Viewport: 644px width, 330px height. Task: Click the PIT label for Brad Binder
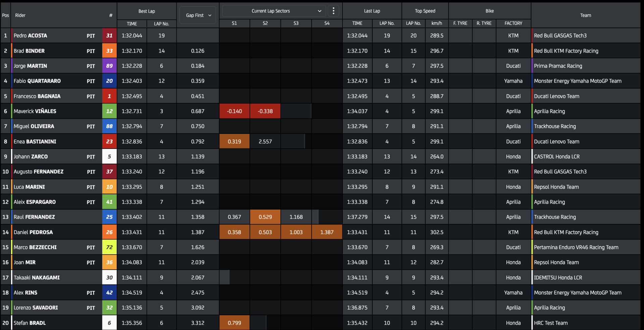tap(91, 51)
